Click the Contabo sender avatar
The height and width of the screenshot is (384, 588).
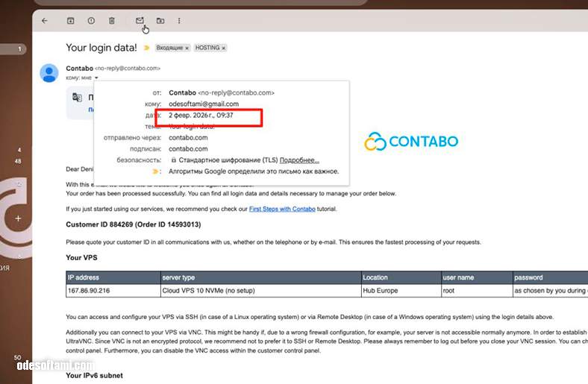49,73
